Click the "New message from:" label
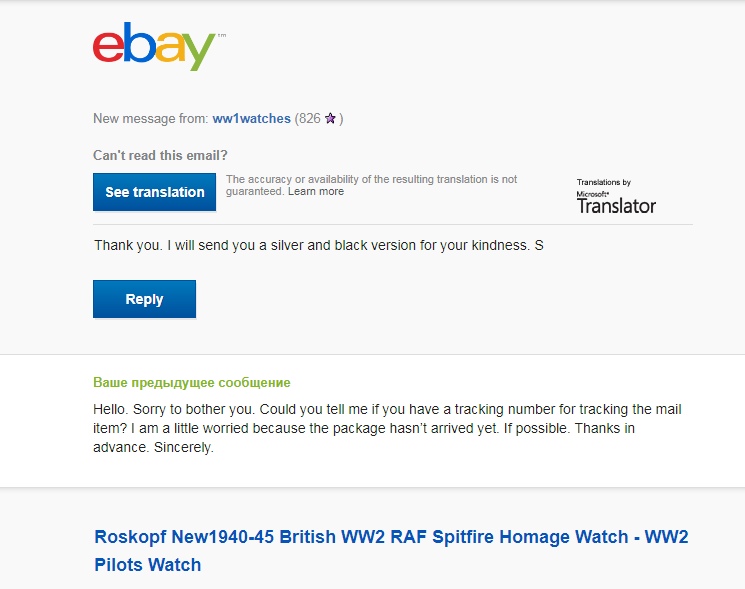Screen dimensions: 745x589 click(150, 118)
